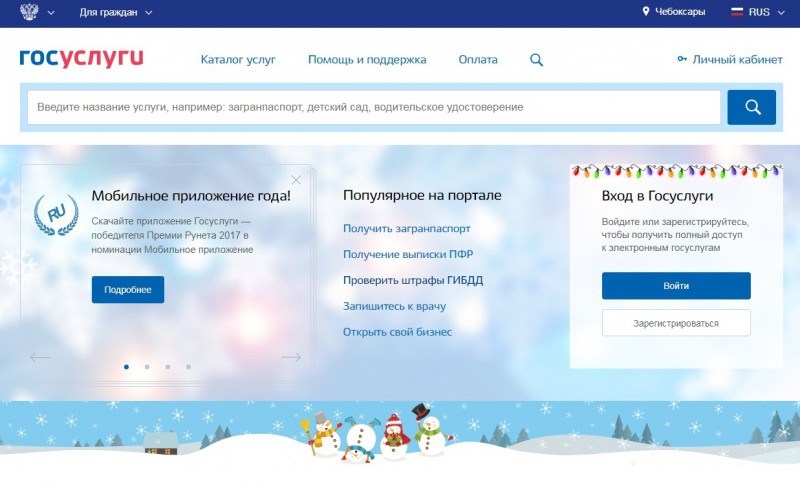Click the Чебоксары location pin
The height and width of the screenshot is (485, 800).
pos(646,11)
